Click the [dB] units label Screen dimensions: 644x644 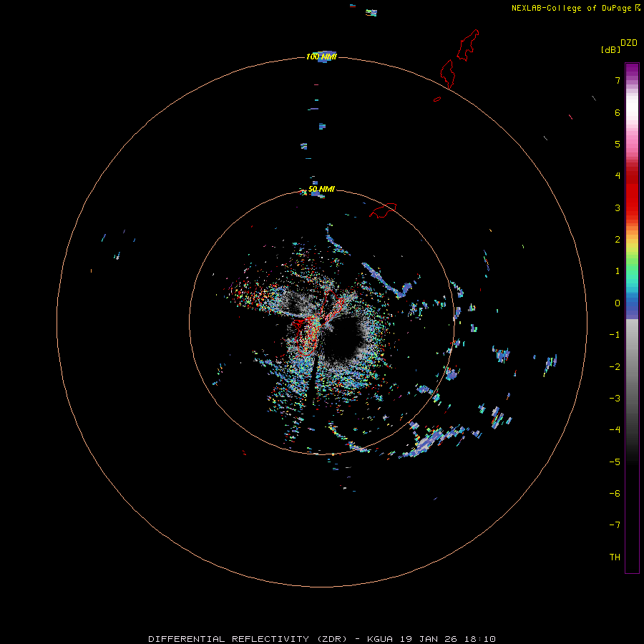[610, 49]
